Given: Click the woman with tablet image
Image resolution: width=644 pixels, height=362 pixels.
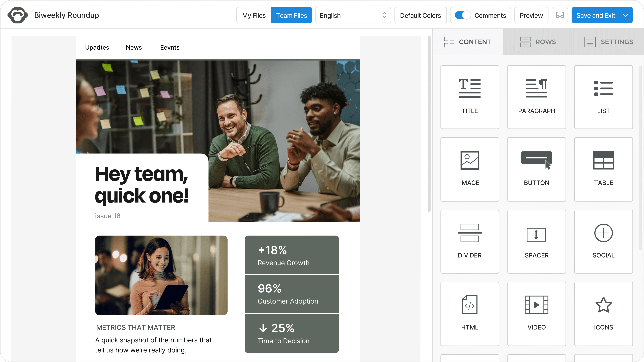Looking at the screenshot, I should 161,275.
